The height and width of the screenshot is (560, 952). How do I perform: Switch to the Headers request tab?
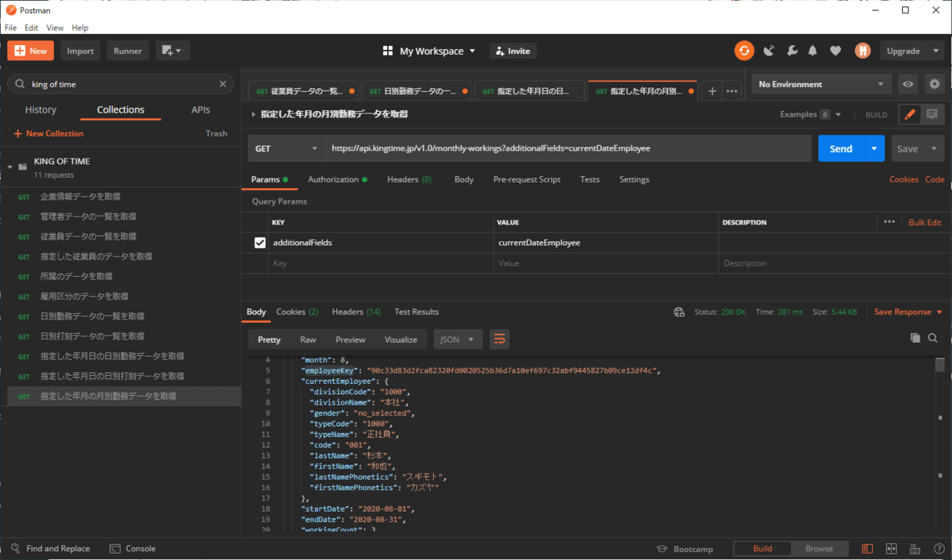tap(409, 179)
